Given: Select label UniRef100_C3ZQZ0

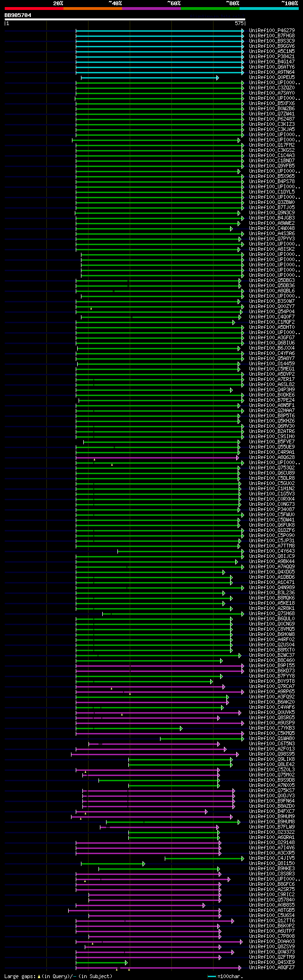Looking at the screenshot, I should click(272, 88).
